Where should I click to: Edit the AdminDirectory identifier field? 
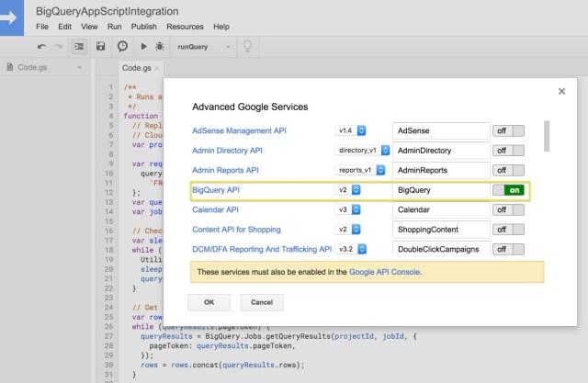(x=441, y=151)
